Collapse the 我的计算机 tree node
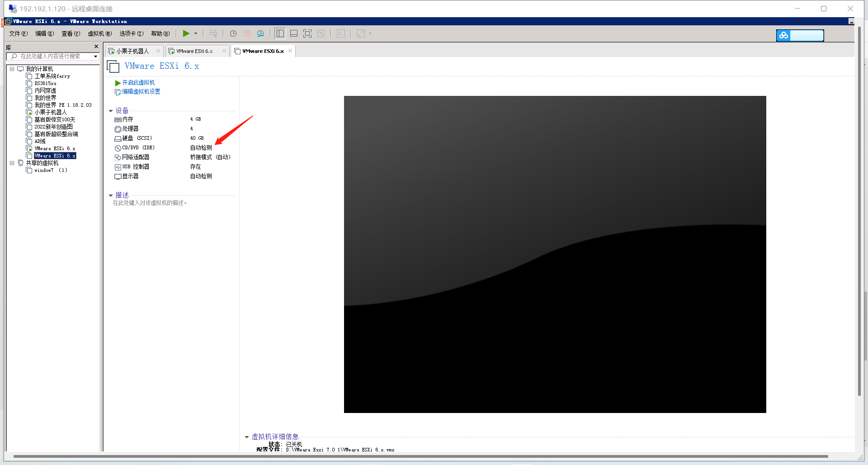This screenshot has width=868, height=465. (12, 69)
